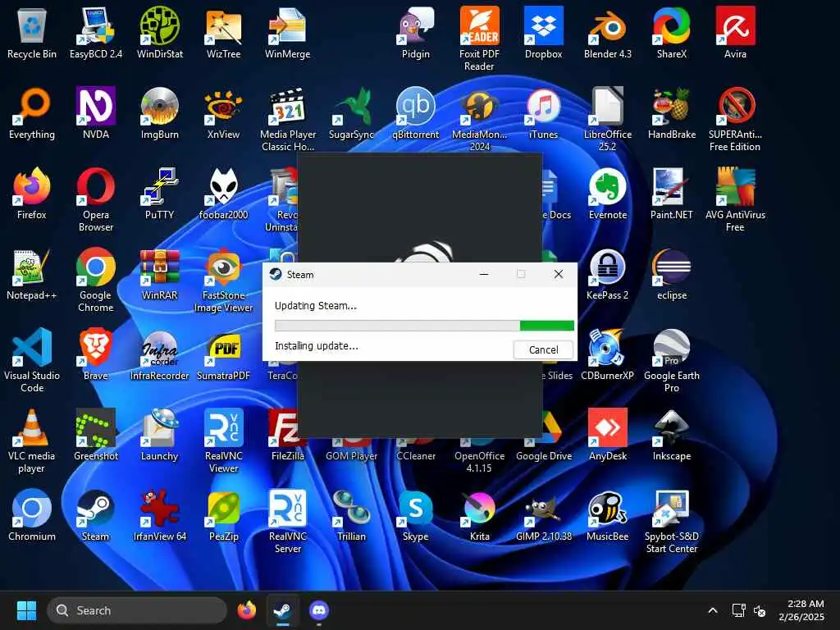Open the taskbar clock showing 2:28 AM
Viewport: 840px width, 630px height.
(801, 610)
